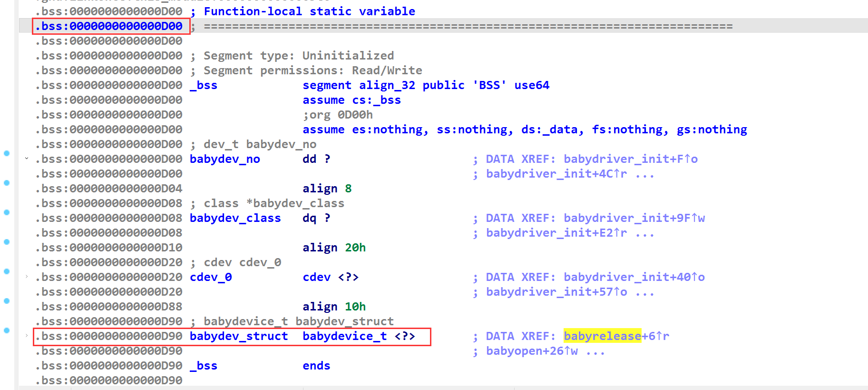Click the '; dev_t babydev_no' comment
This screenshot has width=868, height=390.
point(253,144)
